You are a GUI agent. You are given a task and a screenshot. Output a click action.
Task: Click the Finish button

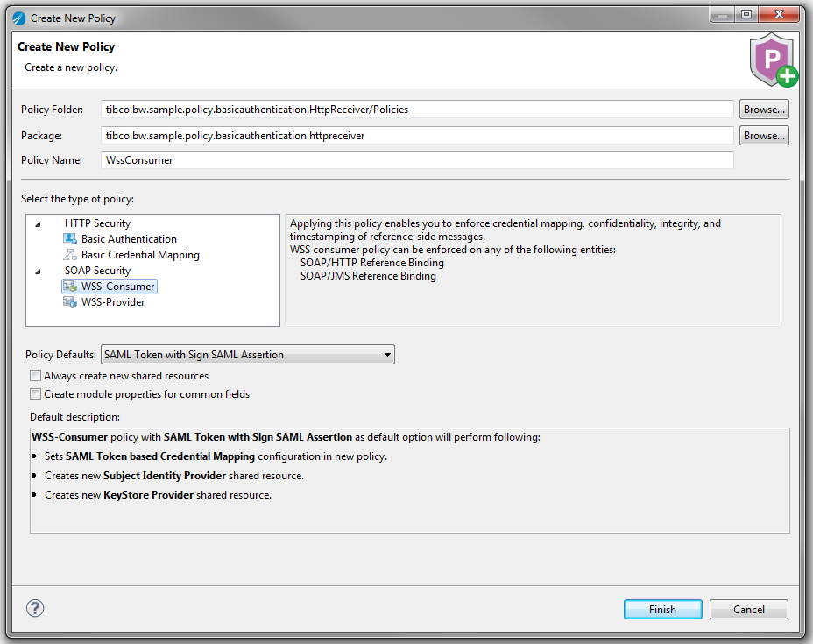tap(662, 610)
